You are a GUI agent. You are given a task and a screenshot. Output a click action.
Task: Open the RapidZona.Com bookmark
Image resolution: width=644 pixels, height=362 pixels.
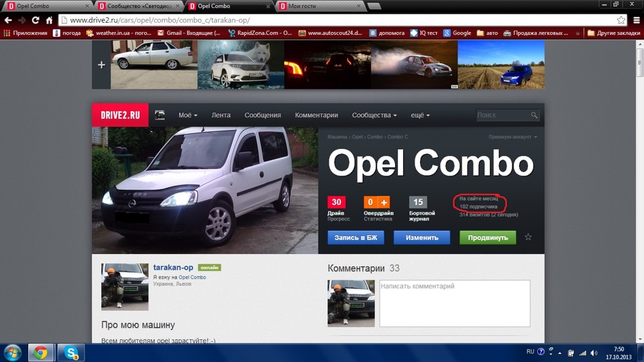260,33
